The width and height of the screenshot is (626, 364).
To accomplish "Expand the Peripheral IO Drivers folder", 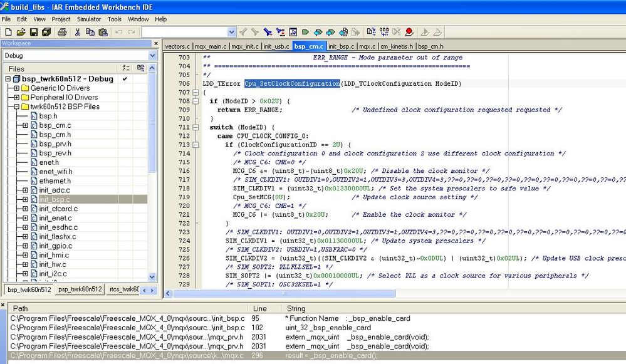I will (x=16, y=97).
